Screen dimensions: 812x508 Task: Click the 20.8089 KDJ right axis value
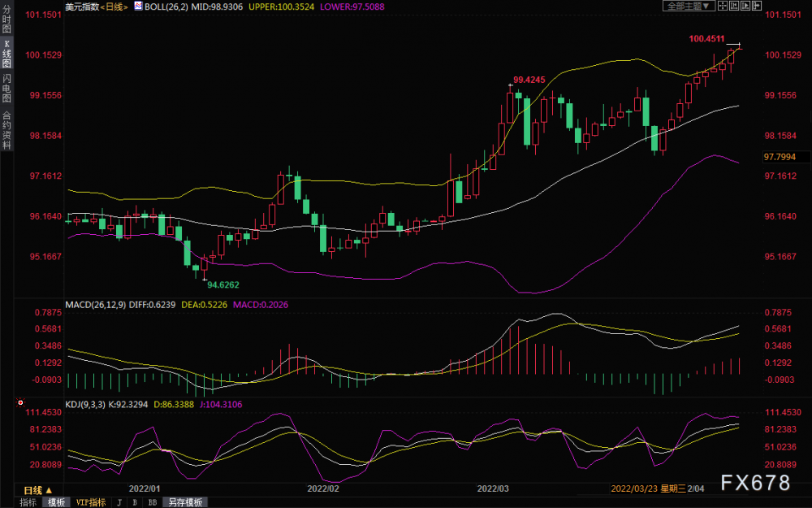pos(780,464)
